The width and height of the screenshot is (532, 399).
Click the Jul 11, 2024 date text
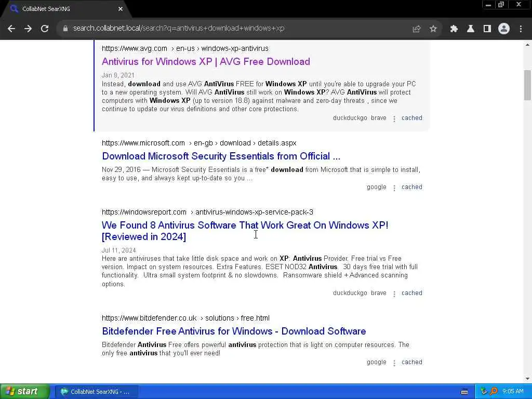coord(119,250)
